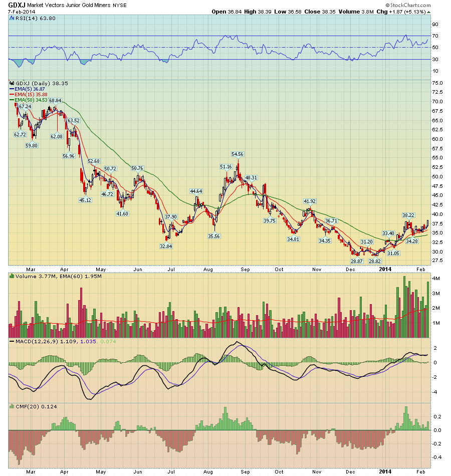Click the MACD(12,26,9) 1.109 legend text
The height and width of the screenshot is (476, 451).
[x=47, y=342]
